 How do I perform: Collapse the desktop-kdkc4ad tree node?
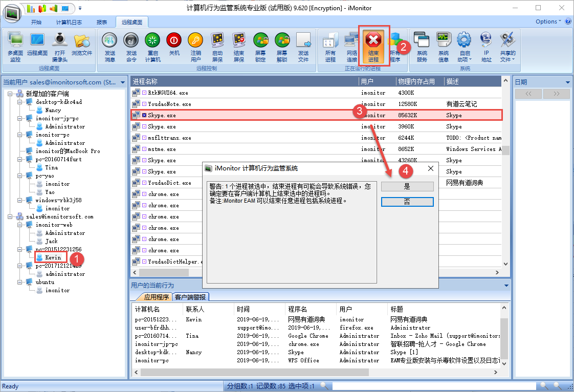(x=19, y=102)
